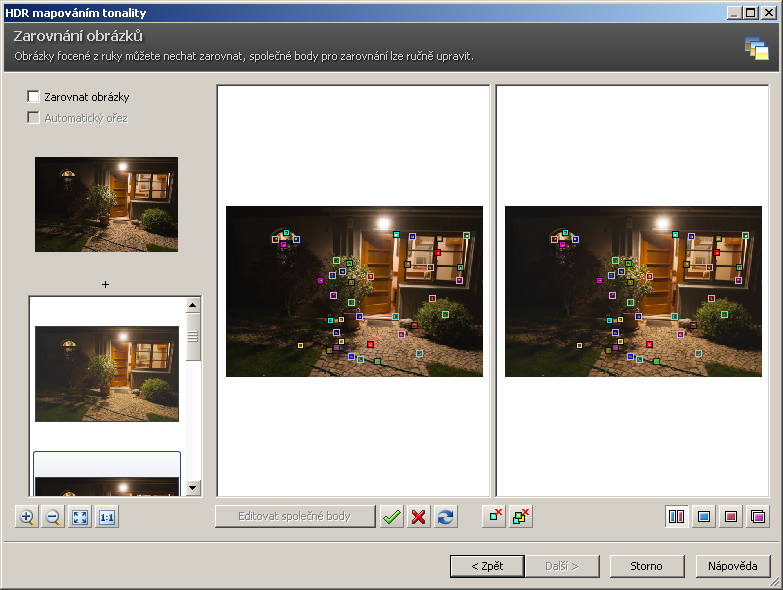Show overlaid images view mode
This screenshot has width=783, height=590.
(758, 517)
